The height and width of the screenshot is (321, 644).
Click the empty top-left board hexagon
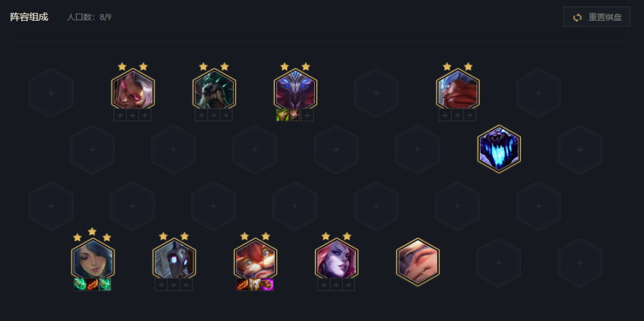tap(51, 93)
